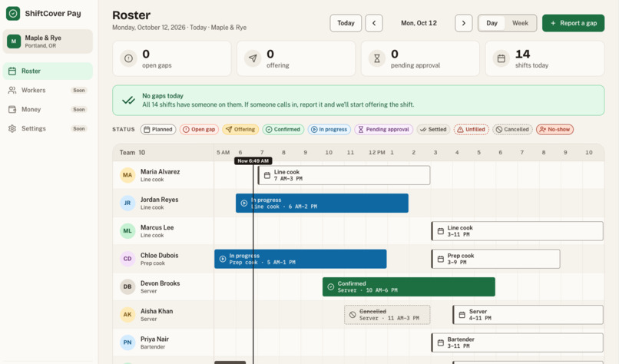The width and height of the screenshot is (619, 364).
Task: Select the name Devon Brooks
Action: point(161,283)
